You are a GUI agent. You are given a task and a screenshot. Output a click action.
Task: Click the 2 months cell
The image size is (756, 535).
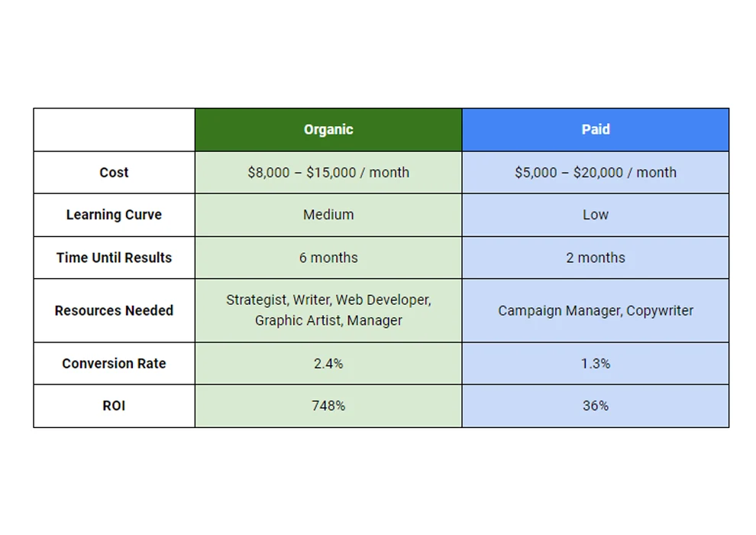[596, 258]
